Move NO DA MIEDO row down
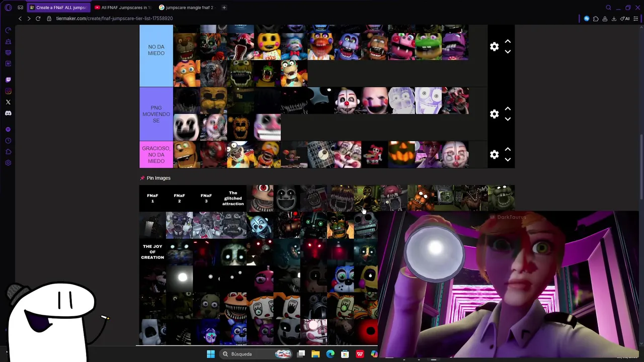This screenshot has width=644, height=362. [508, 52]
